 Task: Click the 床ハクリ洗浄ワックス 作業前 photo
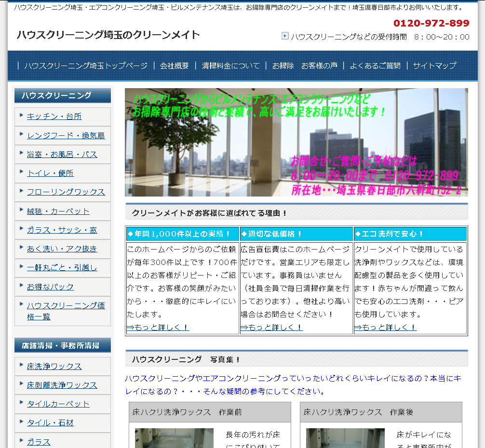coord(174,438)
